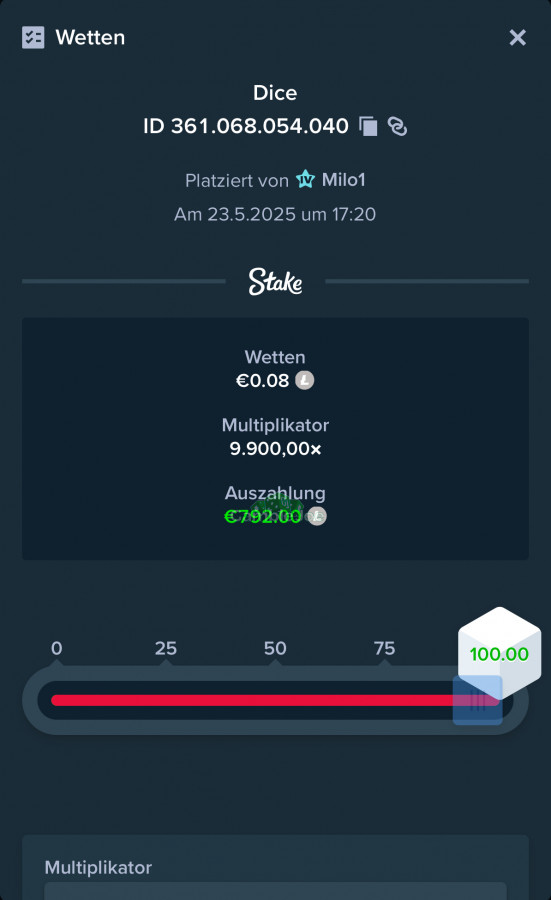Click the green €792.00 payout amount
Viewport: 551px width, 900px height.
point(263,517)
